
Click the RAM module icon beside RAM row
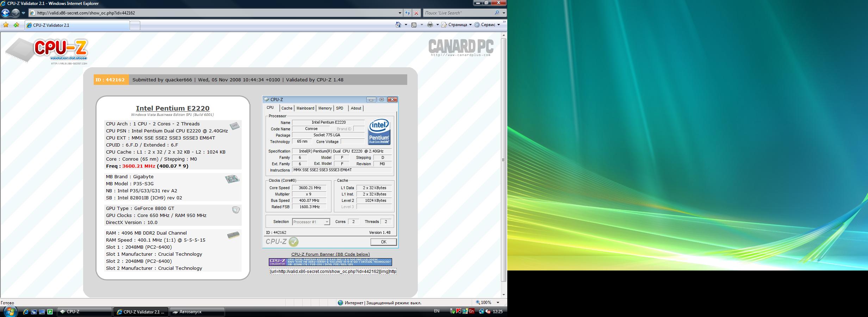pyautogui.click(x=233, y=235)
